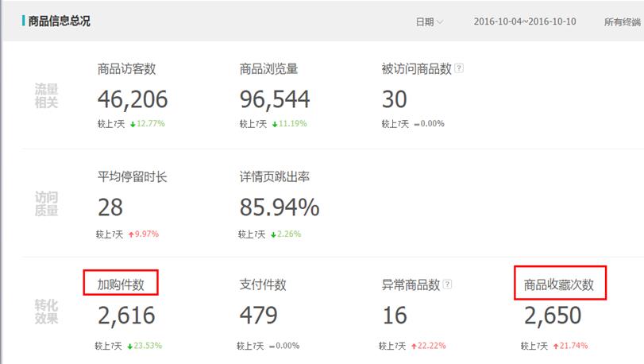This screenshot has height=364, width=644.
Task: Click the 11.19% decrease figure
Action: click(293, 123)
